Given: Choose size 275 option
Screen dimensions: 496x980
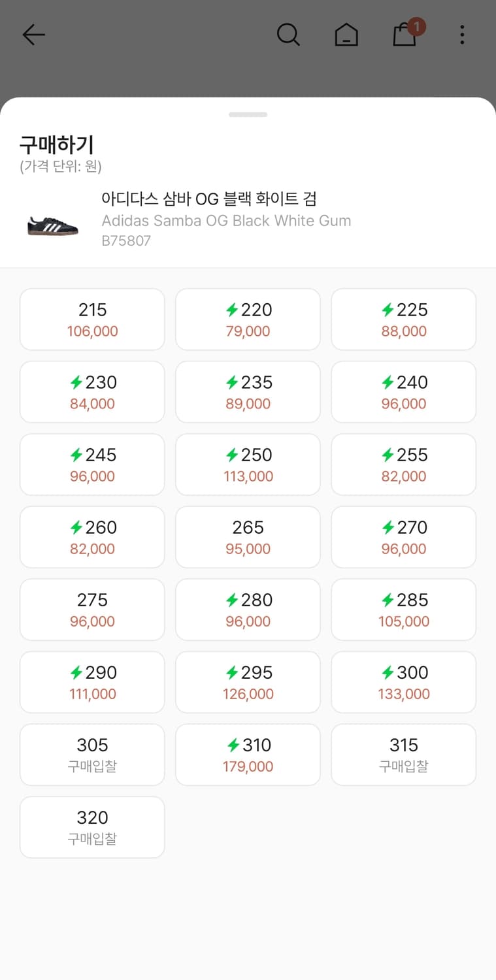Looking at the screenshot, I should pos(92,610).
